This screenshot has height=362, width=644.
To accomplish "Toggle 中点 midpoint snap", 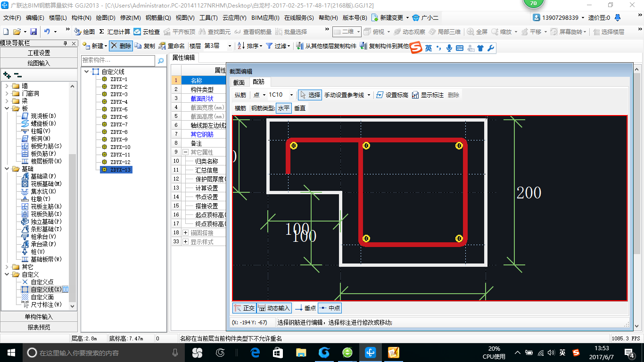I will tap(330, 308).
